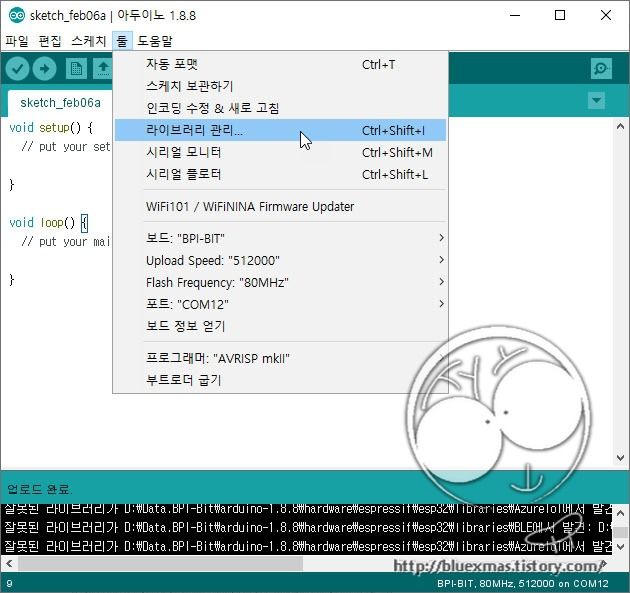The image size is (630, 593).
Task: Open the 스케치 menu
Action: (x=88, y=41)
